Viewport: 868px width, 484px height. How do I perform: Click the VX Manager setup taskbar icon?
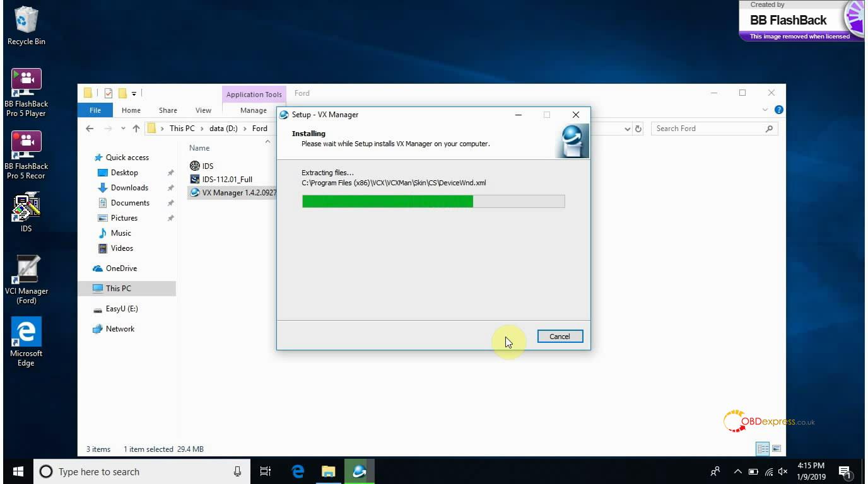click(359, 471)
